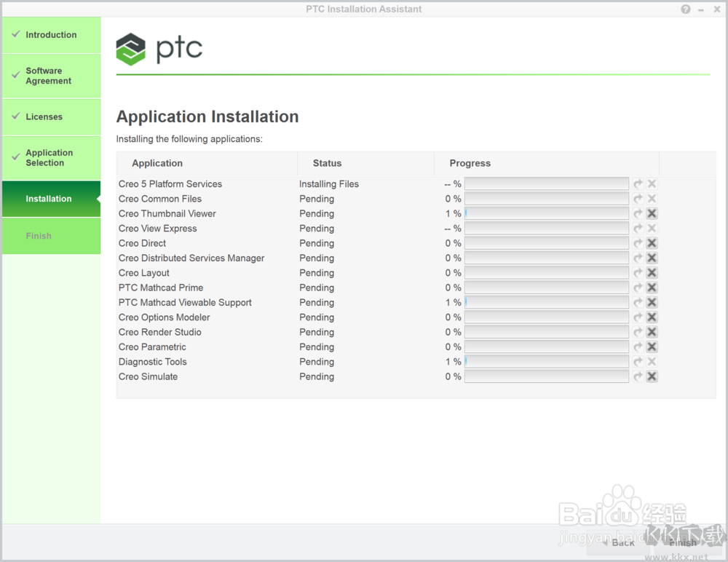
Task: Go to the Licenses step
Action: click(51, 116)
